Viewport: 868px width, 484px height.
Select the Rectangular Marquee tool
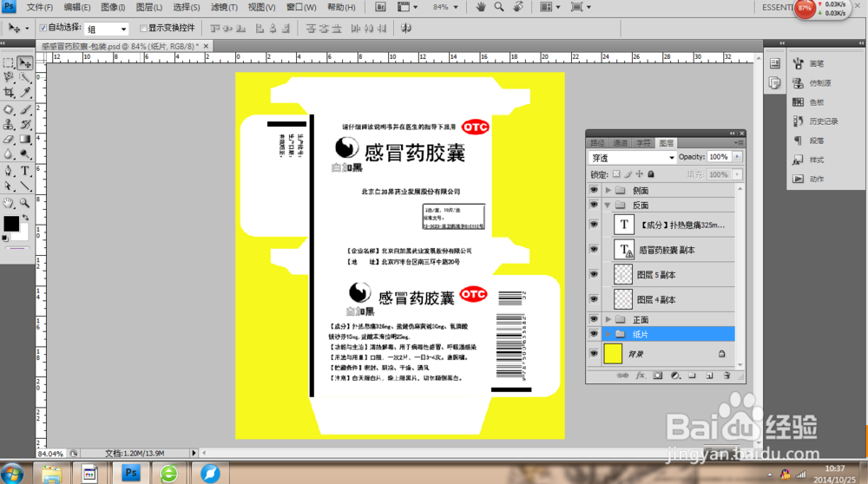pyautogui.click(x=9, y=63)
